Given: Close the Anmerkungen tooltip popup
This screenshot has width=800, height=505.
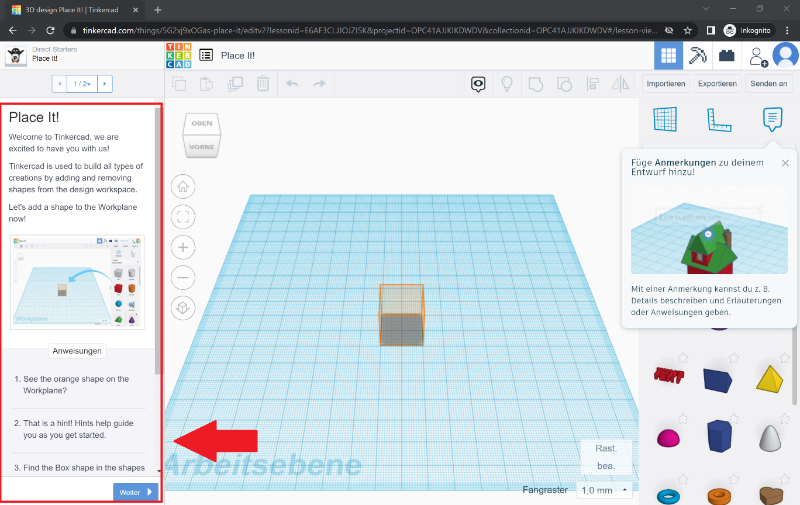Looking at the screenshot, I should point(785,163).
